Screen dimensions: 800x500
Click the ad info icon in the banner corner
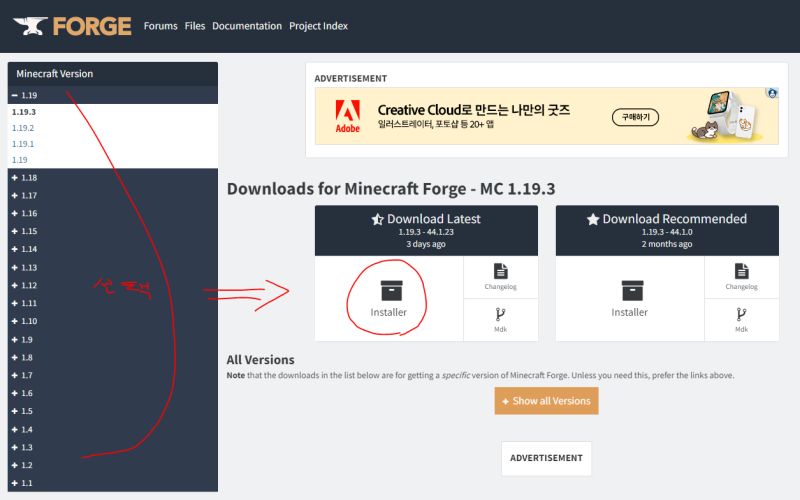click(772, 93)
